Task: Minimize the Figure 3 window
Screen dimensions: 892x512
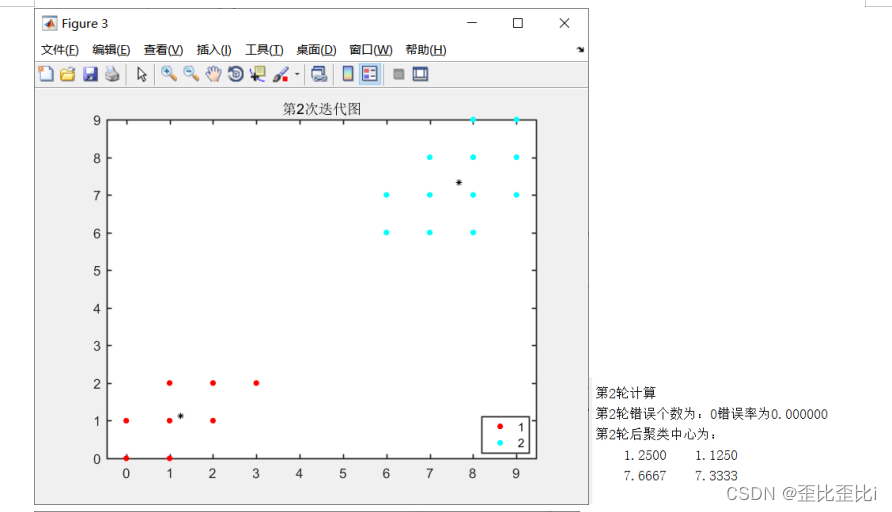Action: 472,23
